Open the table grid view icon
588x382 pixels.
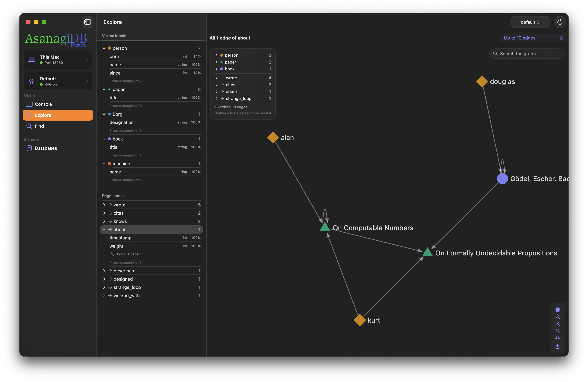(x=557, y=310)
